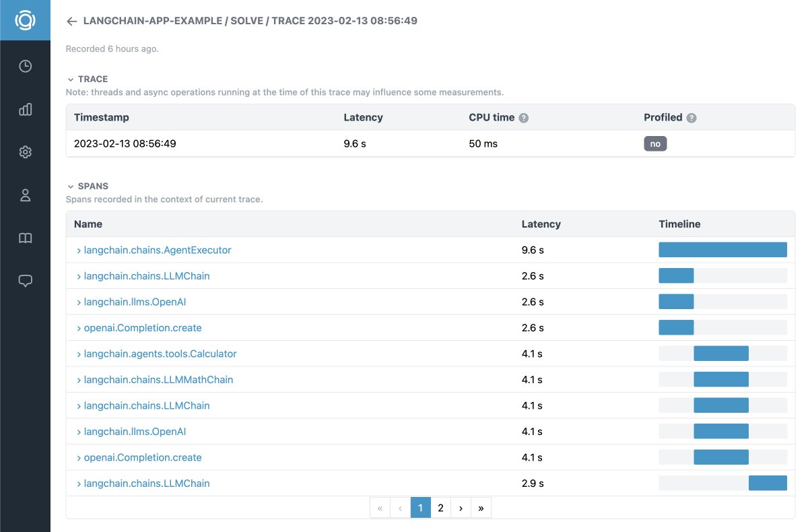The height and width of the screenshot is (532, 808).
Task: Open the Graphsignal logo home
Action: [x=25, y=20]
